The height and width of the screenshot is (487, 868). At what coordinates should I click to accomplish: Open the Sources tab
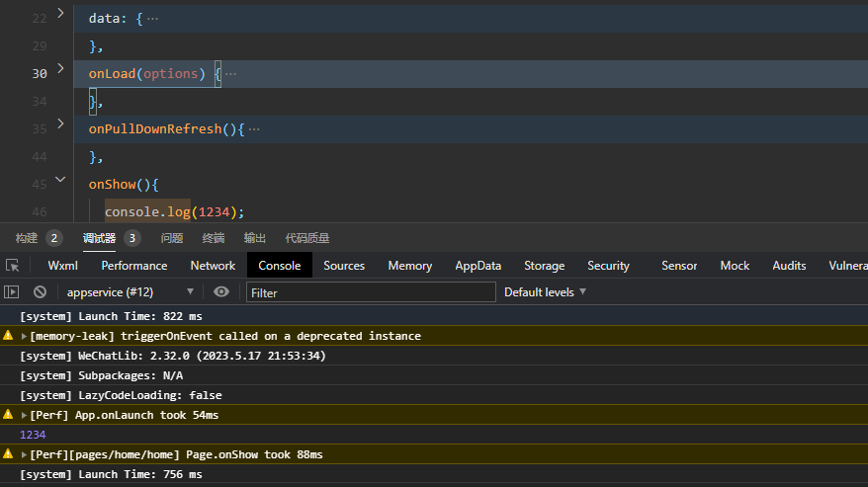(344, 266)
